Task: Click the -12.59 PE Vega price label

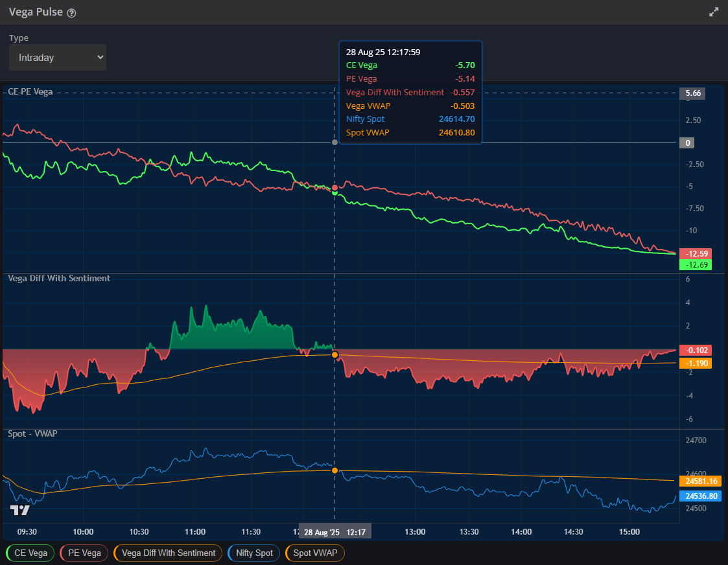Action: coord(695,253)
